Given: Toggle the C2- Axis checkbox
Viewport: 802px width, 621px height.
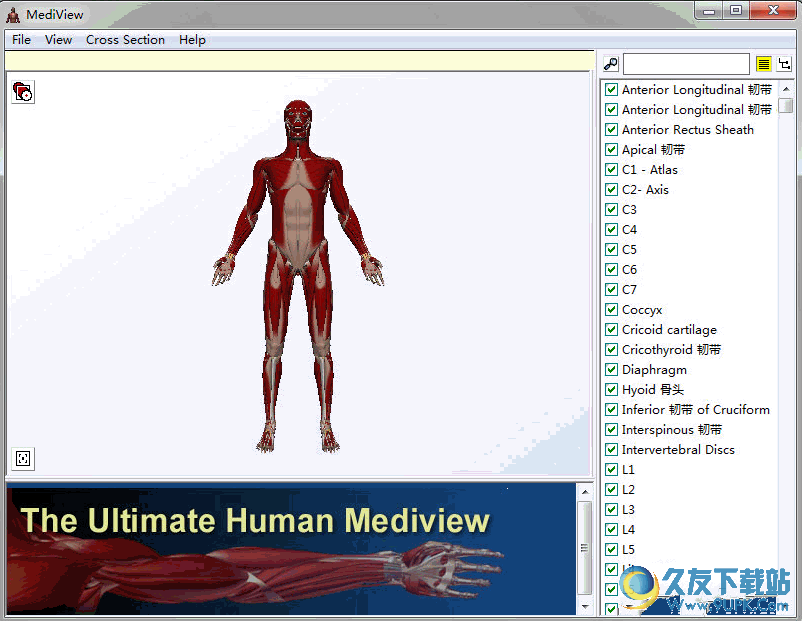Looking at the screenshot, I should coord(611,190).
